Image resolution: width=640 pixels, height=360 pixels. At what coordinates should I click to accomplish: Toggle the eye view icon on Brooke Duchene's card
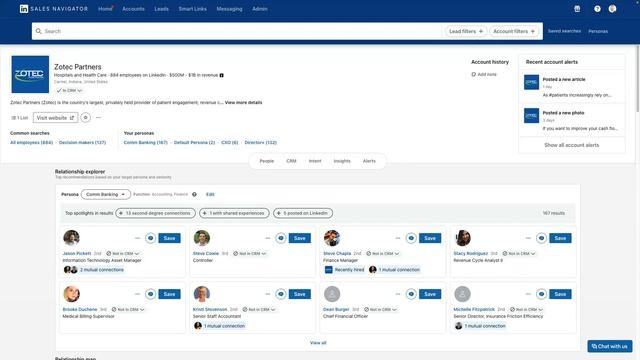151,294
